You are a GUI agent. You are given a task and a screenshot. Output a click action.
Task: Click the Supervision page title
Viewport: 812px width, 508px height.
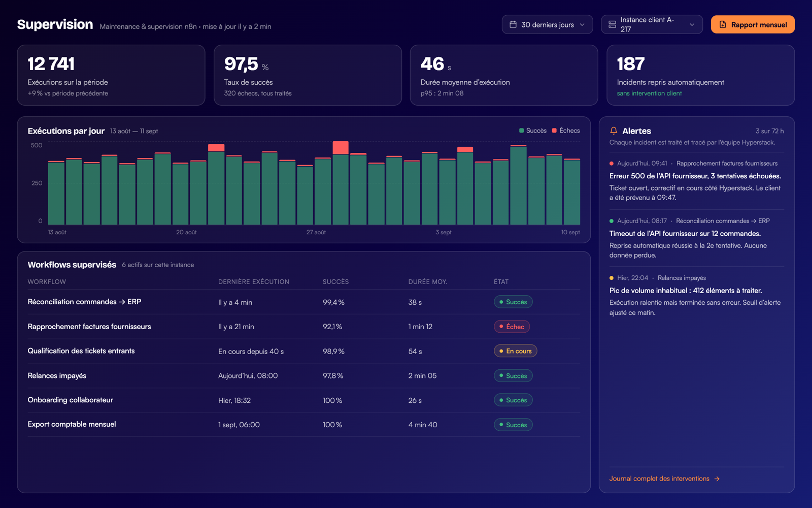(55, 24)
